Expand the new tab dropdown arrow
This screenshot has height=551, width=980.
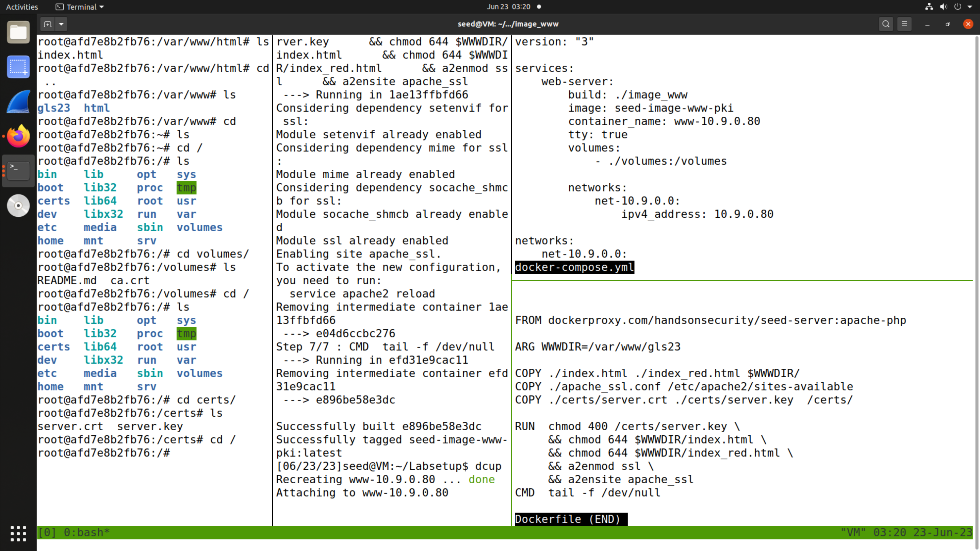[x=61, y=24]
